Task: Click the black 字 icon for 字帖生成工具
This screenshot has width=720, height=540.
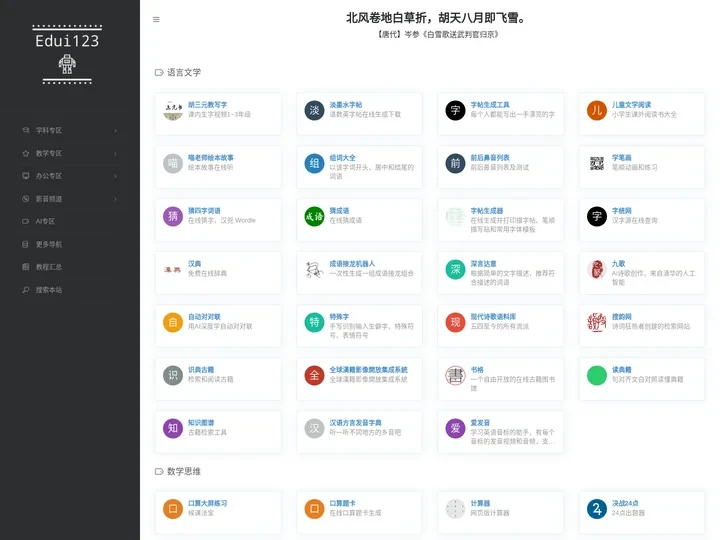Action: click(455, 111)
